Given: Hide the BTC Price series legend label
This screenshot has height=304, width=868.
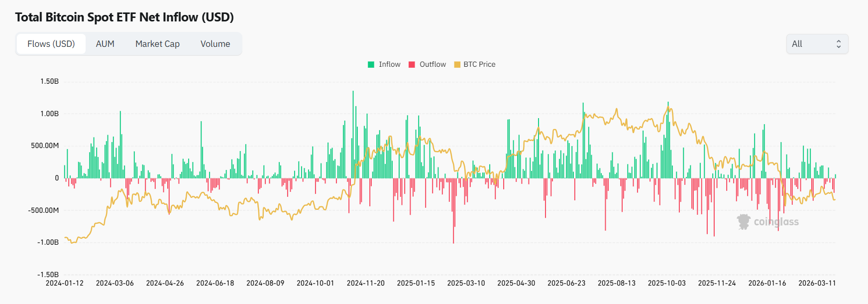Looking at the screenshot, I should click(x=479, y=64).
